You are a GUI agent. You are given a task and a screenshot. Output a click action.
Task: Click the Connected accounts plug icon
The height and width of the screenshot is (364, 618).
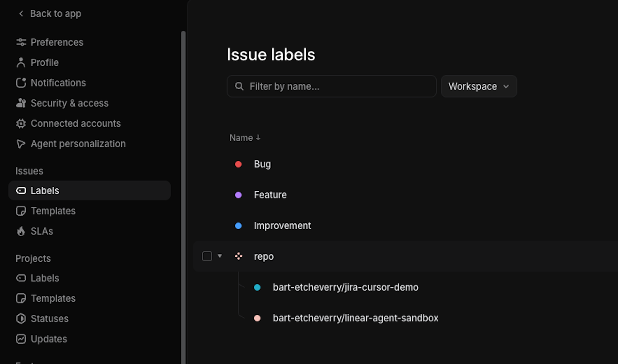(21, 123)
